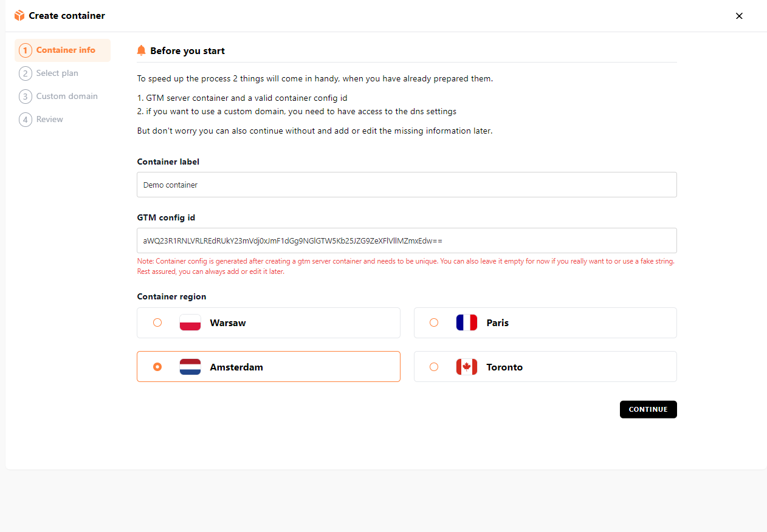Screen dimensions: 767x532
Task: Close the Create container dialog
Action: click(739, 16)
